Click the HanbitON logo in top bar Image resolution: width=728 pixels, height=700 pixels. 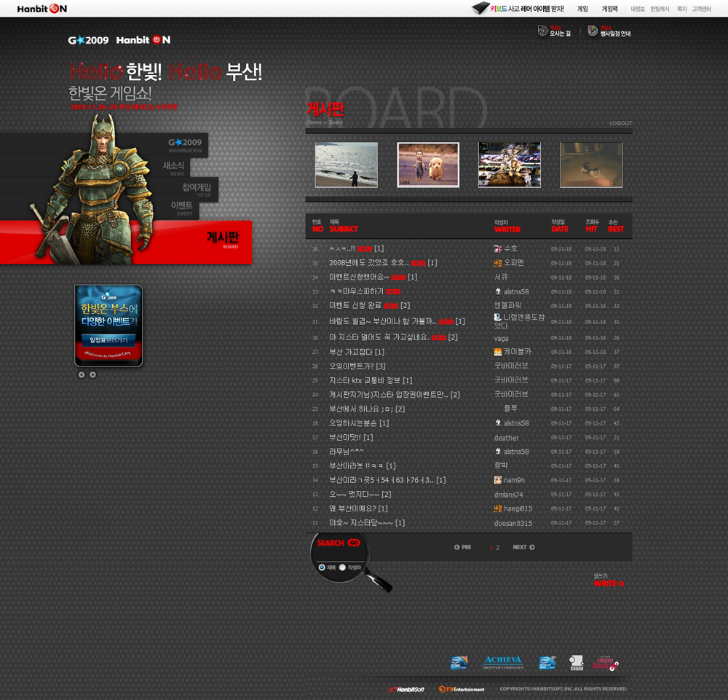41,9
